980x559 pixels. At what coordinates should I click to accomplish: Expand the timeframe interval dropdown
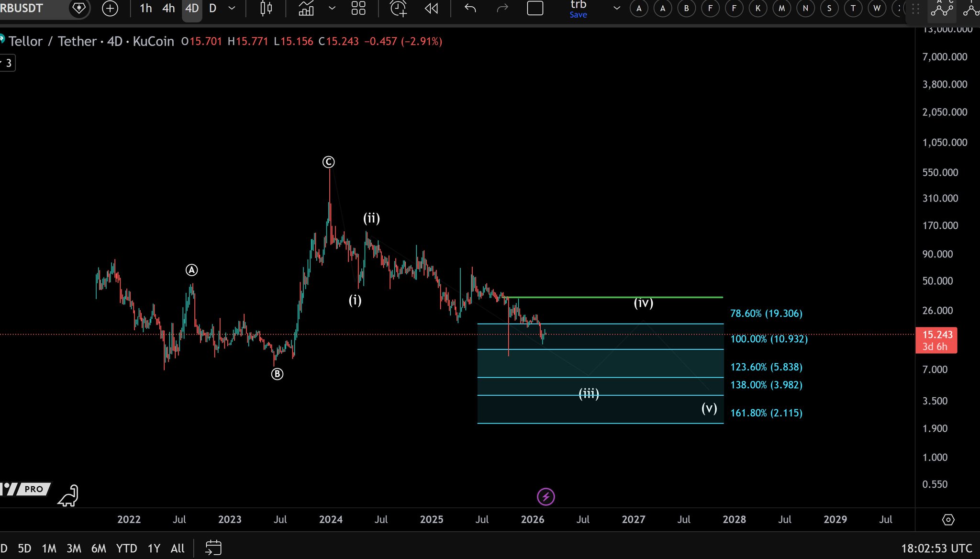pyautogui.click(x=232, y=8)
